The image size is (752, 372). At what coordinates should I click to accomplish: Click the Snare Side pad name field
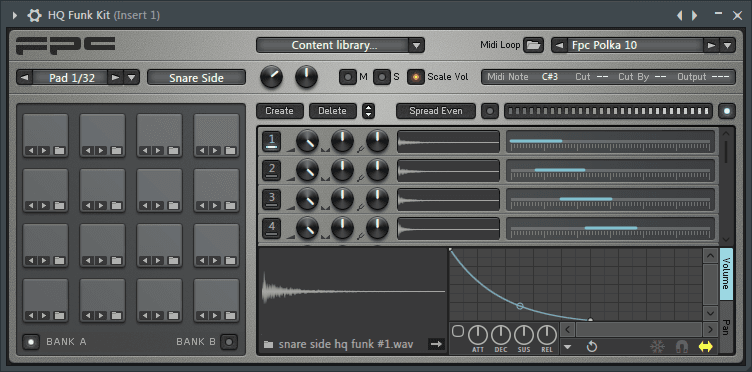click(197, 77)
